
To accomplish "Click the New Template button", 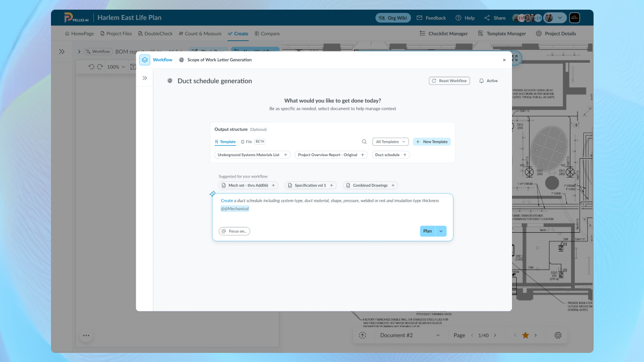I will (431, 142).
